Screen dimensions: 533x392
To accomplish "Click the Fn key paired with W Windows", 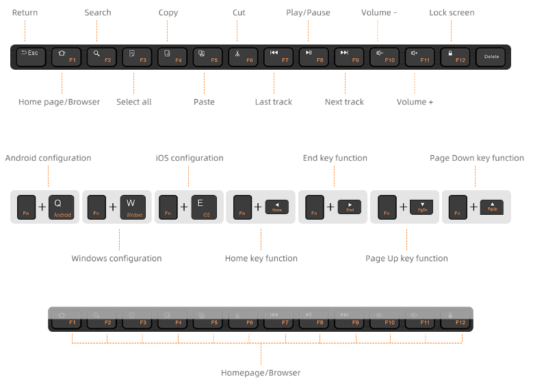I will tap(97, 207).
